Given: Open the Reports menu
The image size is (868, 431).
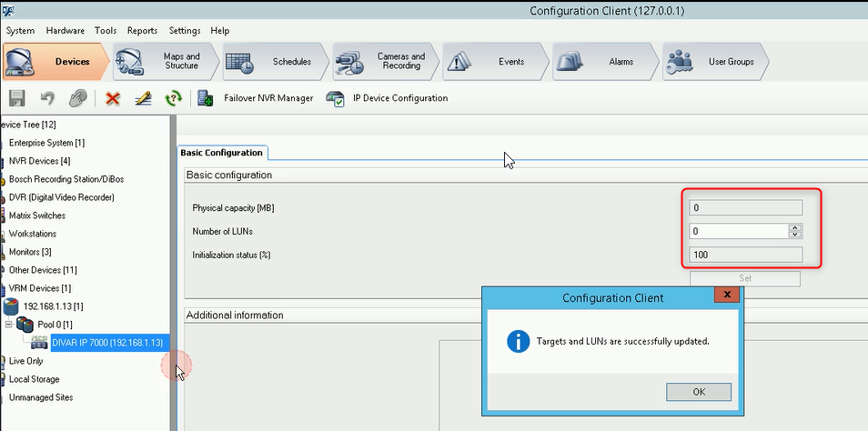Looking at the screenshot, I should click(142, 30).
